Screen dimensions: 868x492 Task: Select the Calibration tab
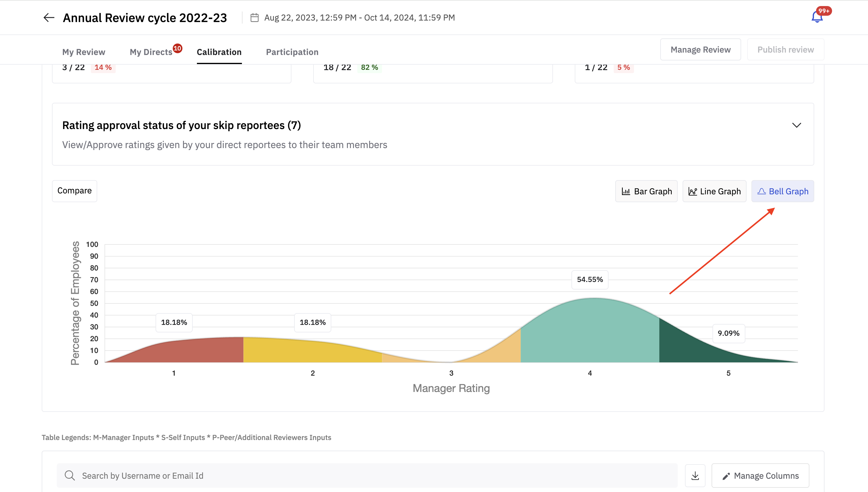click(219, 52)
